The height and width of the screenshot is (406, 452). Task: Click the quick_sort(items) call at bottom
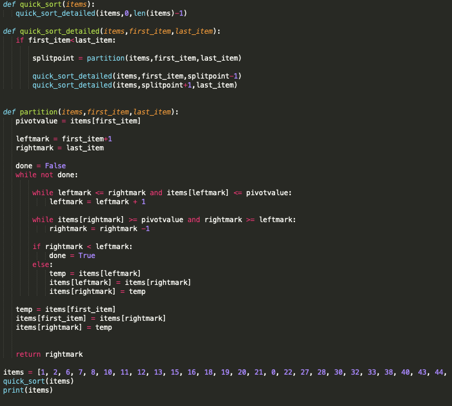38,381
